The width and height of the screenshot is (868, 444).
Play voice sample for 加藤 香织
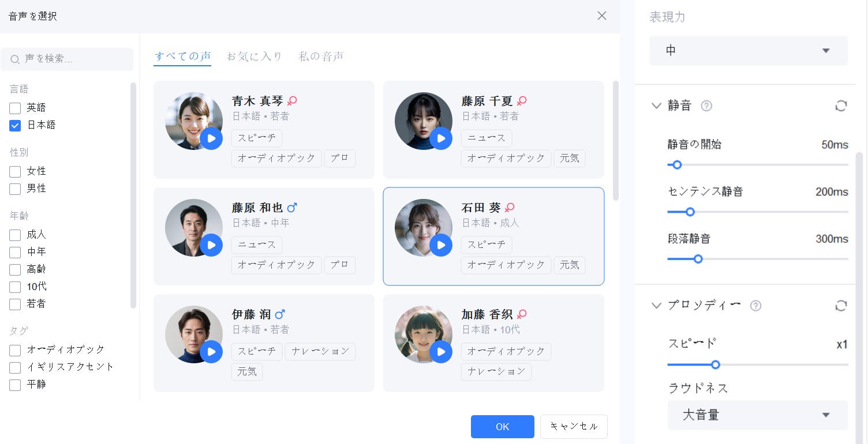(x=441, y=352)
